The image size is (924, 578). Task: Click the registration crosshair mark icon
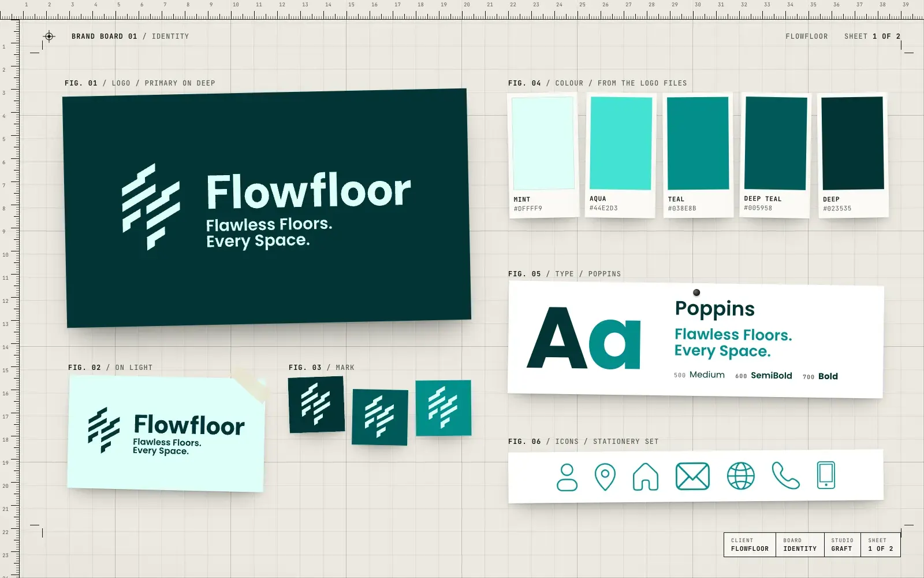(49, 36)
